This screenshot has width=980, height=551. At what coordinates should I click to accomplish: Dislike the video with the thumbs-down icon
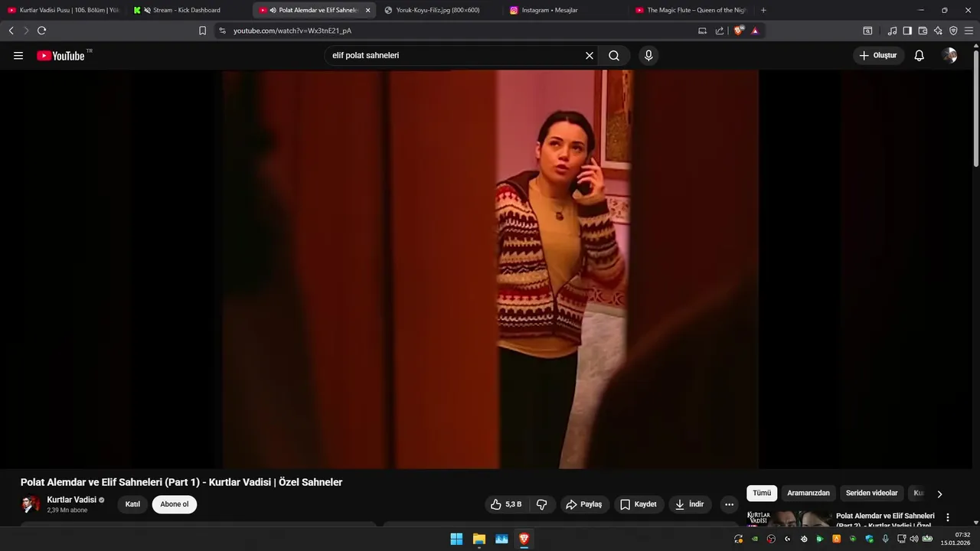point(542,504)
